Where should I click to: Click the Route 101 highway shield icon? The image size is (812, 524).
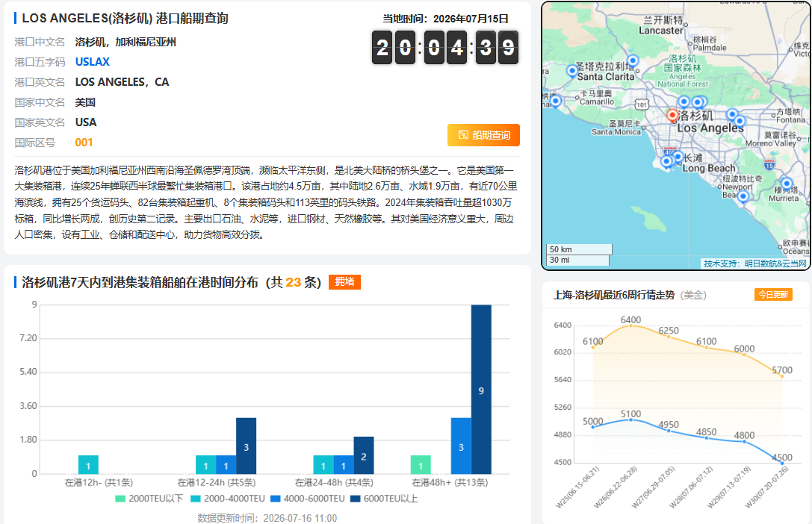(x=642, y=105)
